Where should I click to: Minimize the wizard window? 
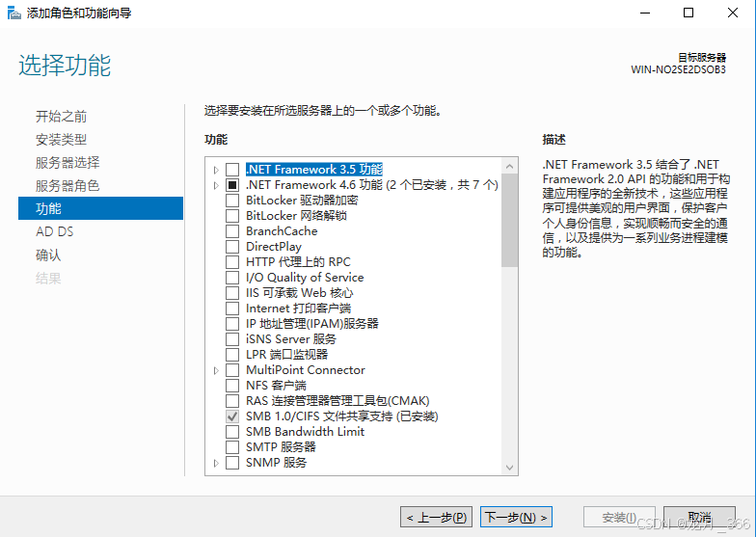[x=644, y=13]
